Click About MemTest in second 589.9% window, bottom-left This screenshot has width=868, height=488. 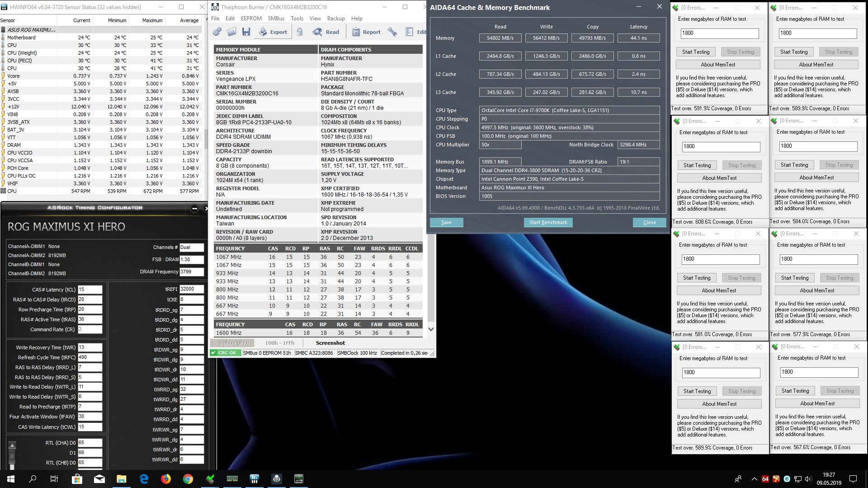click(x=719, y=404)
